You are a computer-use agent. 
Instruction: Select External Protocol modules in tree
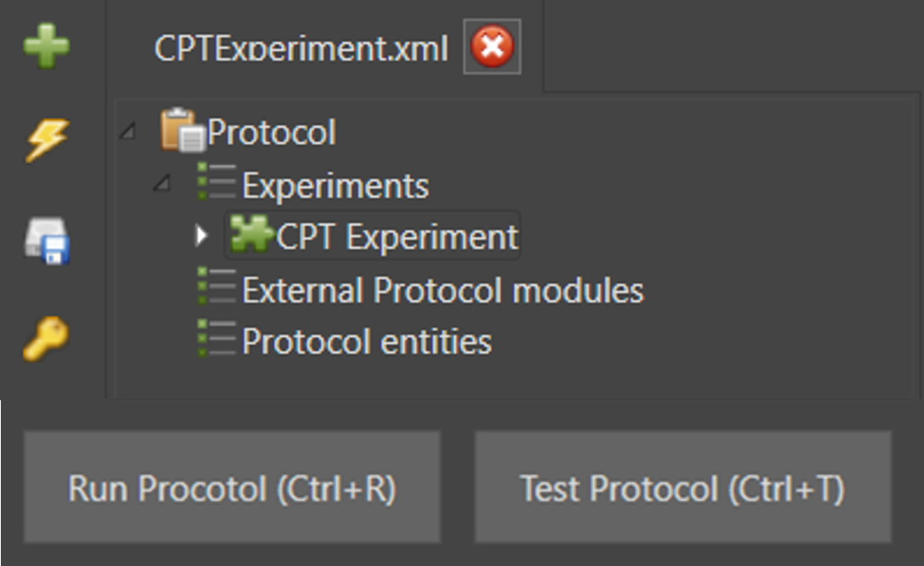tap(443, 290)
